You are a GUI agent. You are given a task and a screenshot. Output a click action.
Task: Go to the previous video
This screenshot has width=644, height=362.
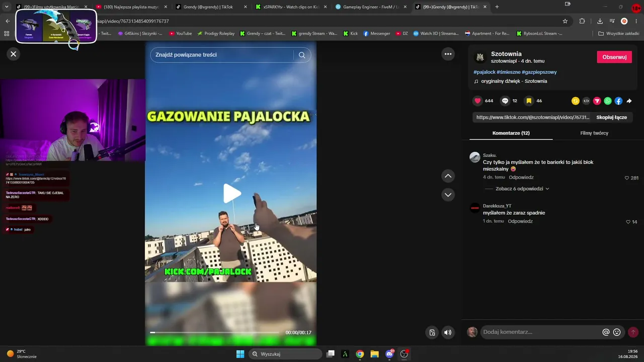click(448, 176)
